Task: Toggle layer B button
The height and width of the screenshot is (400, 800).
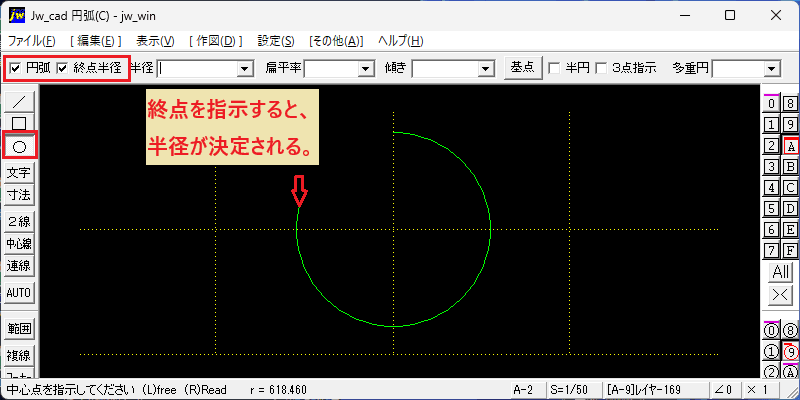Action: 790,166
